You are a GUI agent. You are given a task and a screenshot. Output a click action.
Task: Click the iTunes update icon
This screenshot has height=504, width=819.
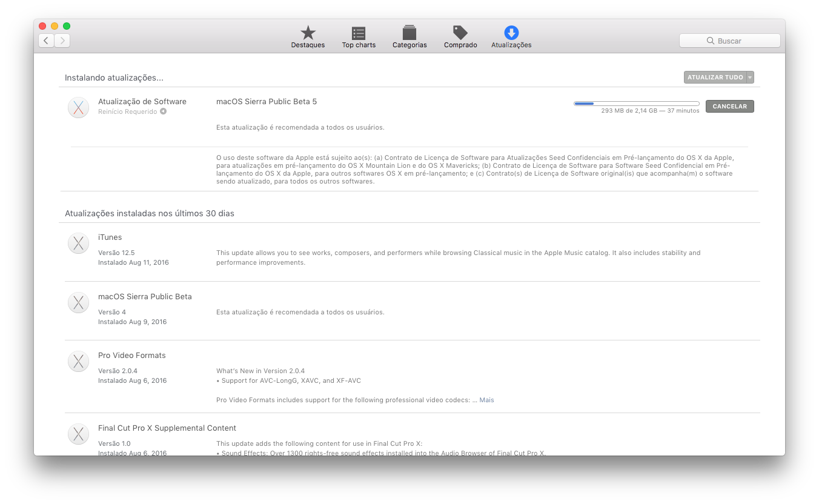(x=78, y=243)
